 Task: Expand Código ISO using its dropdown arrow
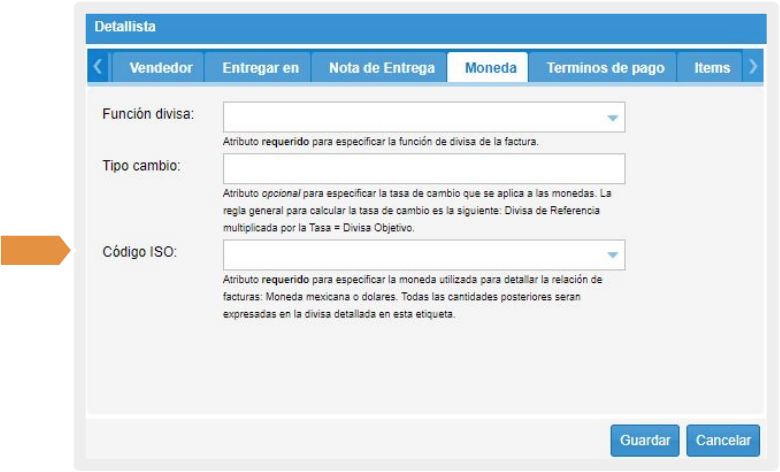point(612,256)
